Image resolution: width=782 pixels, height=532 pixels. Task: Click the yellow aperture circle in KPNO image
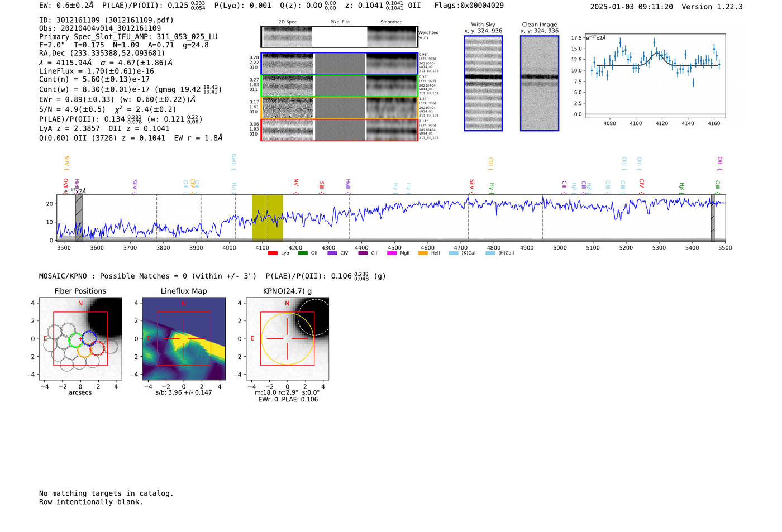pos(287,339)
